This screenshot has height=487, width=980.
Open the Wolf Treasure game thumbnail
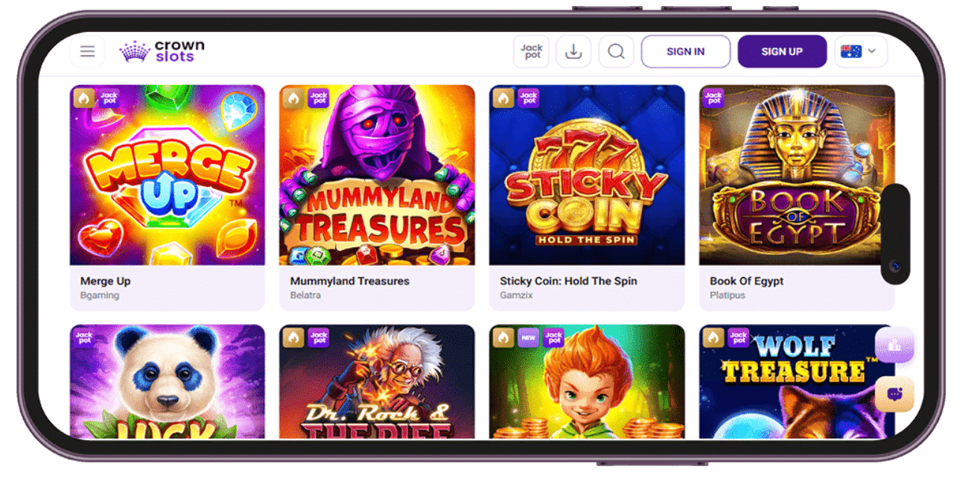797,381
